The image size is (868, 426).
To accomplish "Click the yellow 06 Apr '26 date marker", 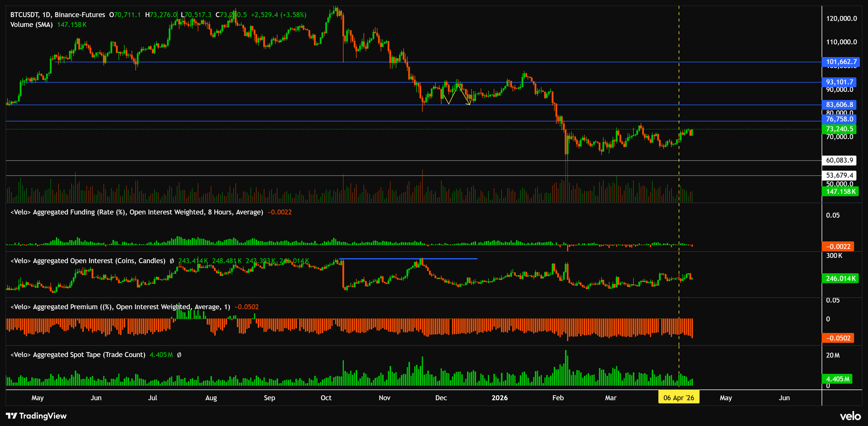I will pyautogui.click(x=678, y=398).
